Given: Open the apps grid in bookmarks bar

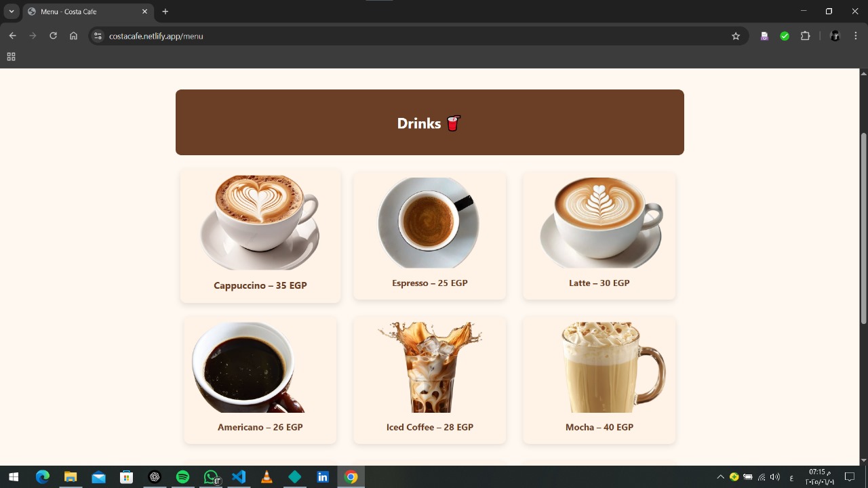Looking at the screenshot, I should [x=11, y=57].
